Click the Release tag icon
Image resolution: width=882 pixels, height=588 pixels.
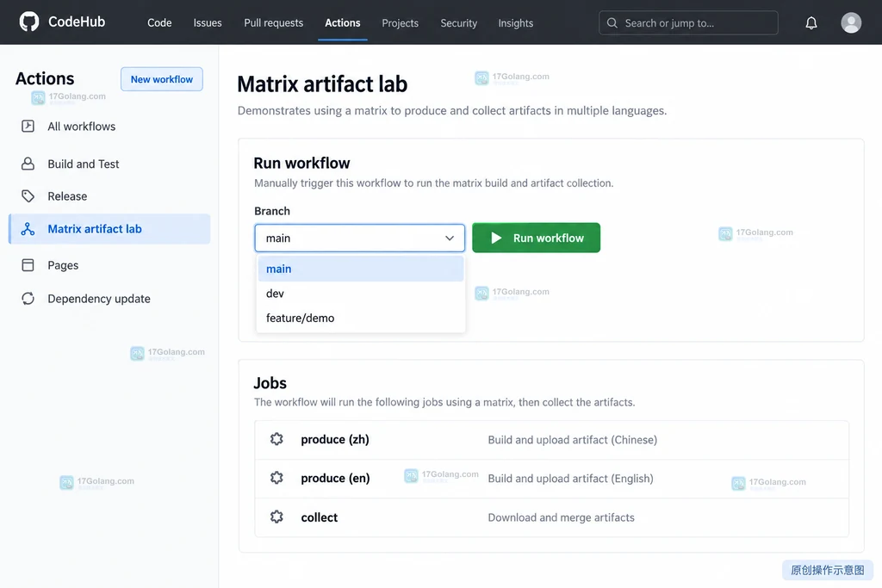28,195
